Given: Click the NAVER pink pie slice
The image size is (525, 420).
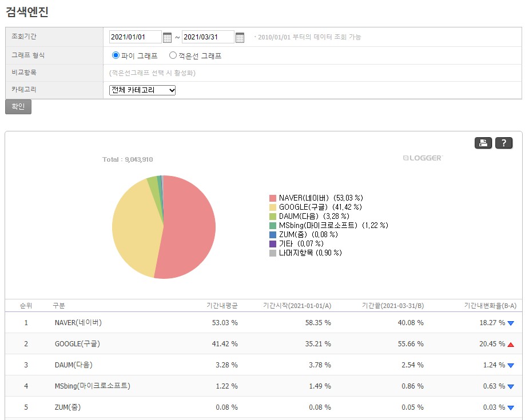Looking at the screenshot, I should pos(189,227).
